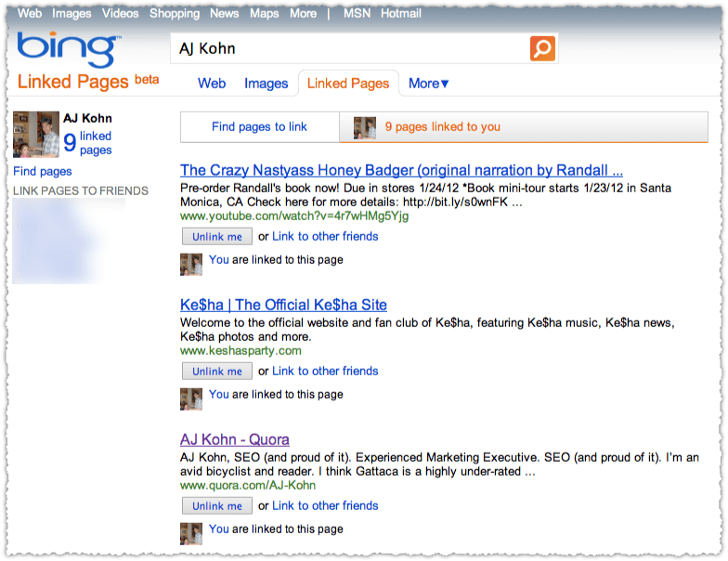Click the 'LINK PAGES TO FRIENDS' heading

(81, 191)
